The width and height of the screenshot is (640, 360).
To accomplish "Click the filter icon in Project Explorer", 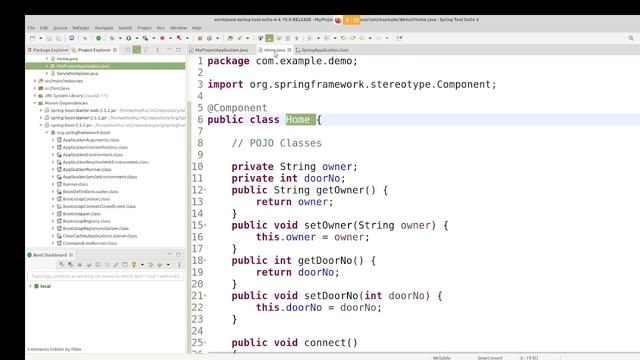I will point(146,50).
